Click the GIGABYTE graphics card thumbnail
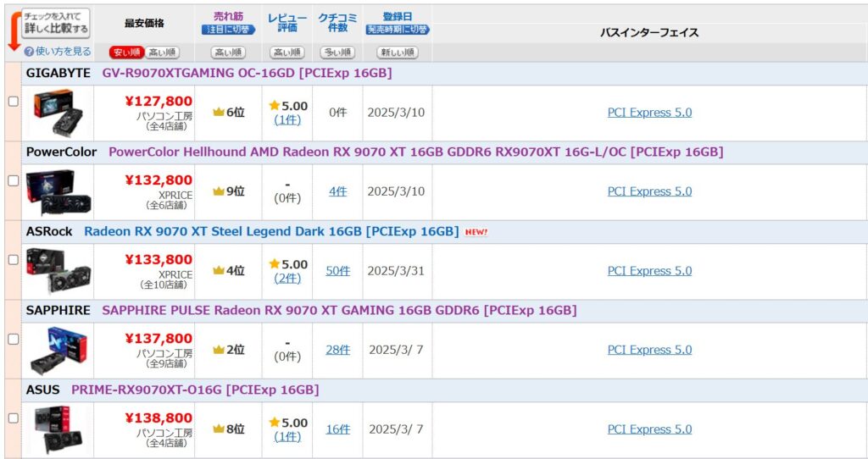The image size is (868, 459). point(58,113)
